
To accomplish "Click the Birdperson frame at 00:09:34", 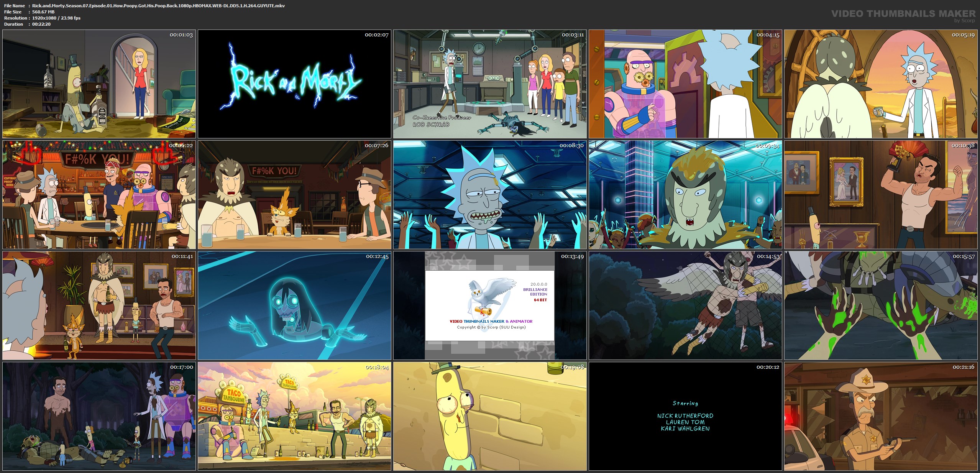I will [x=685, y=195].
